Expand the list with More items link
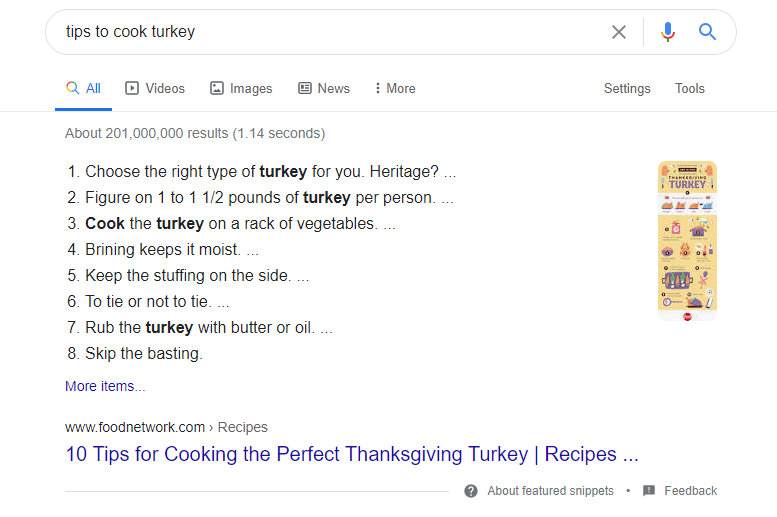The height and width of the screenshot is (517, 777). pyautogui.click(x=105, y=386)
